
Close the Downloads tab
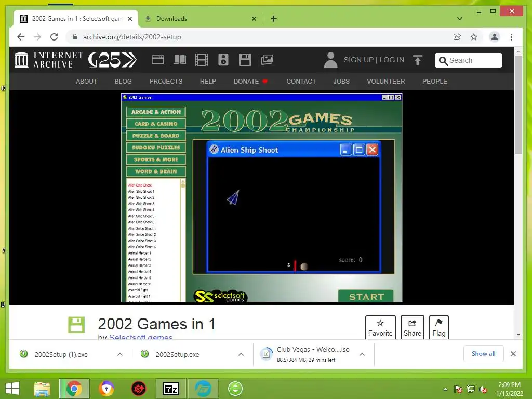[x=254, y=19]
